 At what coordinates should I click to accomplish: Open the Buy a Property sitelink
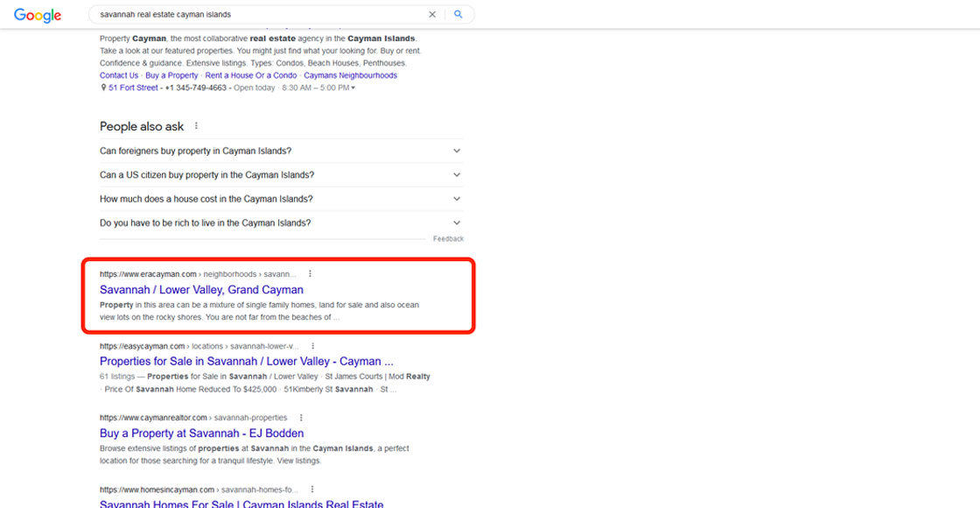pyautogui.click(x=171, y=75)
